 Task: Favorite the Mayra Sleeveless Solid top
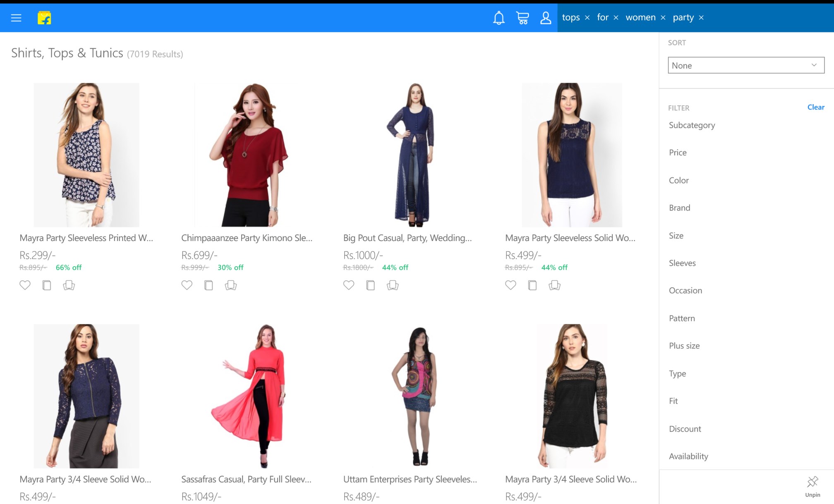pyautogui.click(x=510, y=285)
